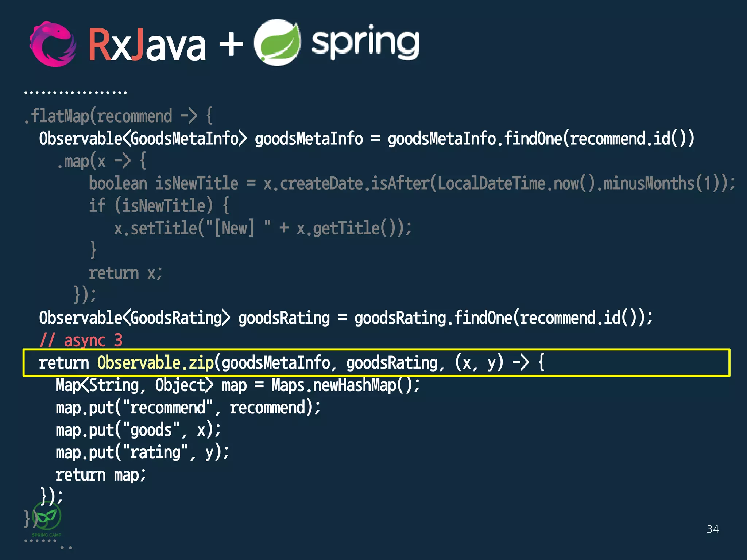
Task: Click the map.put("recommend", recommend) line
Action: coord(188,408)
